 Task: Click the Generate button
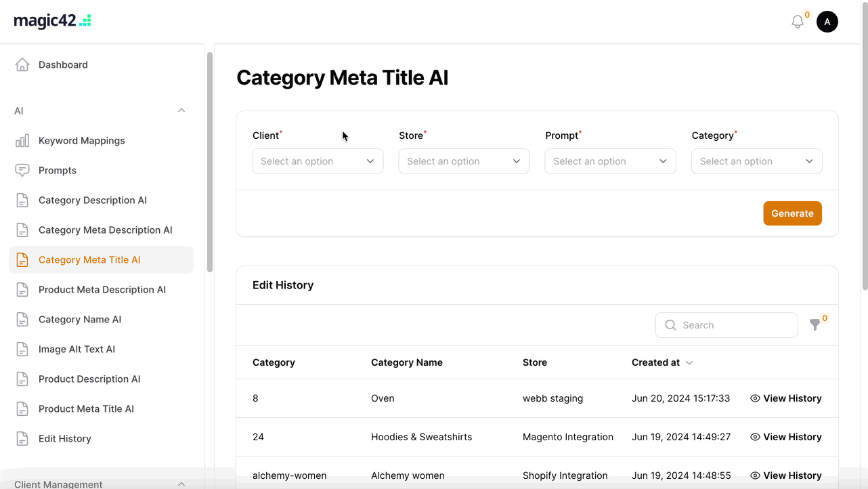(792, 213)
